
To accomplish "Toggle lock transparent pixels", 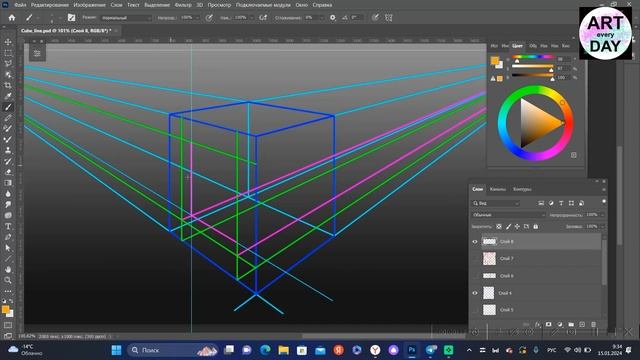I will pyautogui.click(x=499, y=226).
